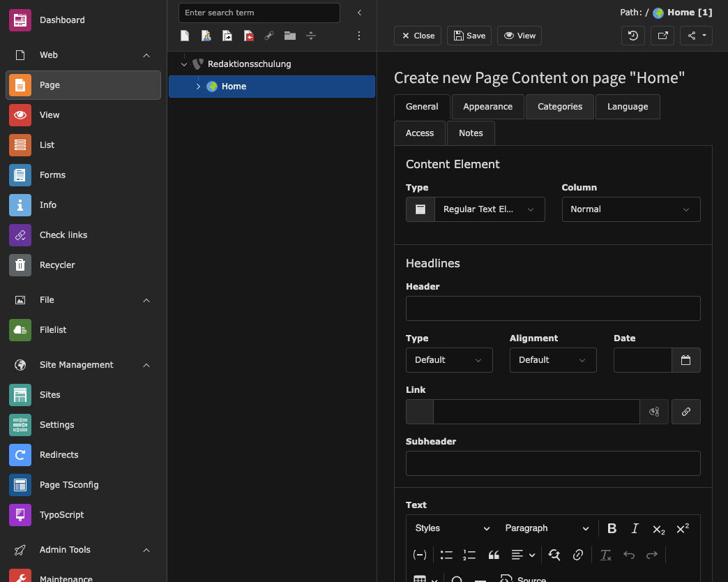Create a new page from the tree toolbar
728x582 pixels.
[x=185, y=36]
